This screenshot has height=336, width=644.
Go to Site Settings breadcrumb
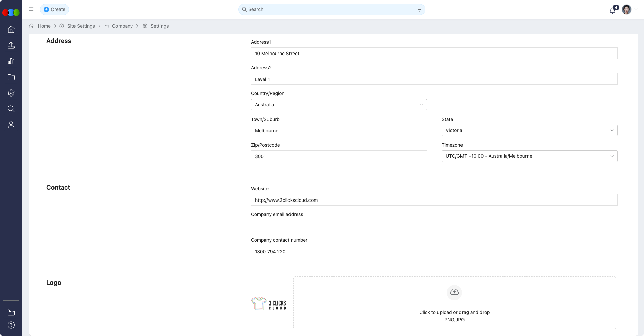(x=81, y=26)
